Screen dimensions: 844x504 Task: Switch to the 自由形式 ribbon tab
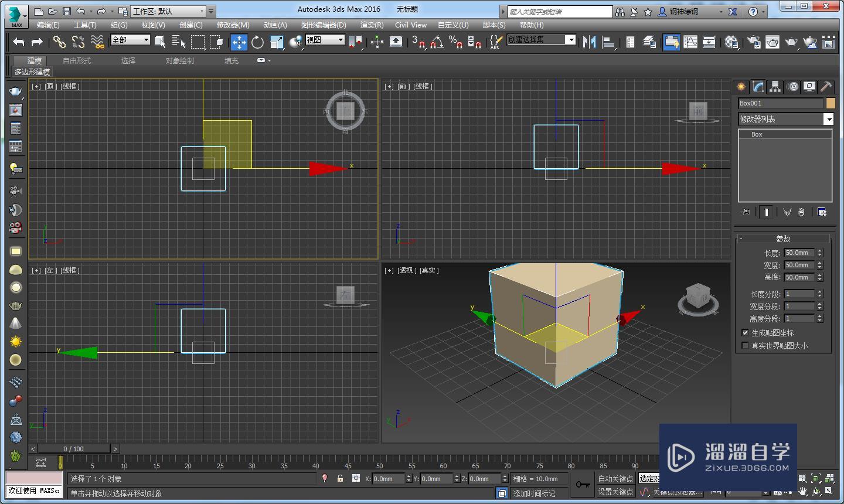[x=77, y=60]
